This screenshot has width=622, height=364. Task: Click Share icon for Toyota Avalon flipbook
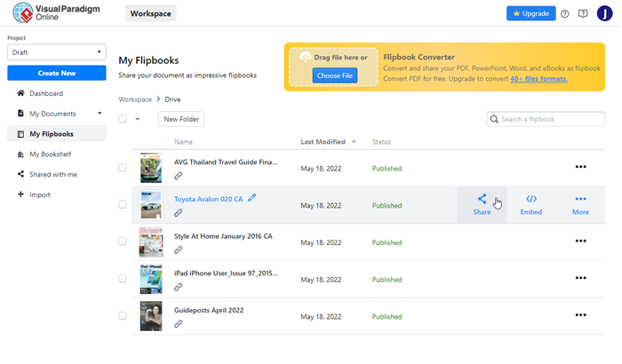click(482, 200)
